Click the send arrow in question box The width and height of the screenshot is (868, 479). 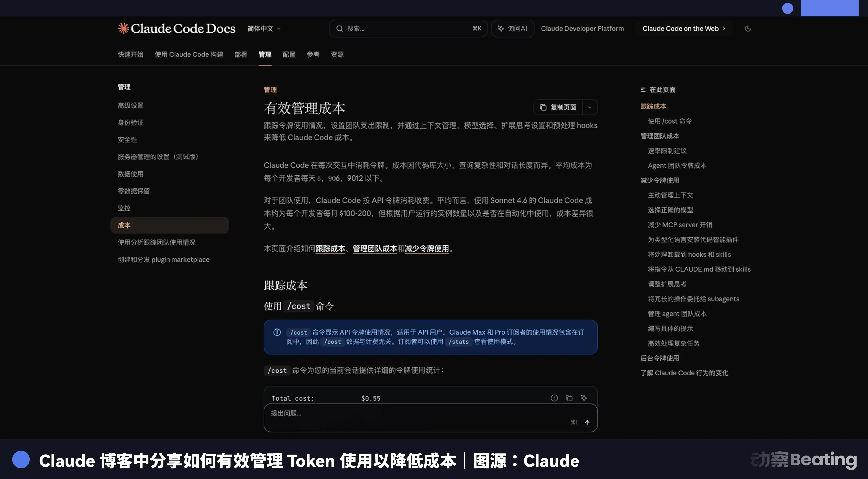(587, 423)
